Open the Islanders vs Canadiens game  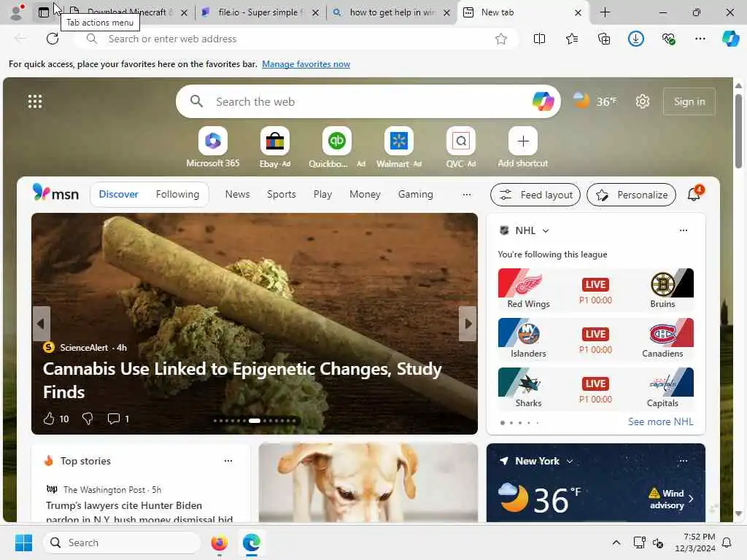[x=595, y=339]
